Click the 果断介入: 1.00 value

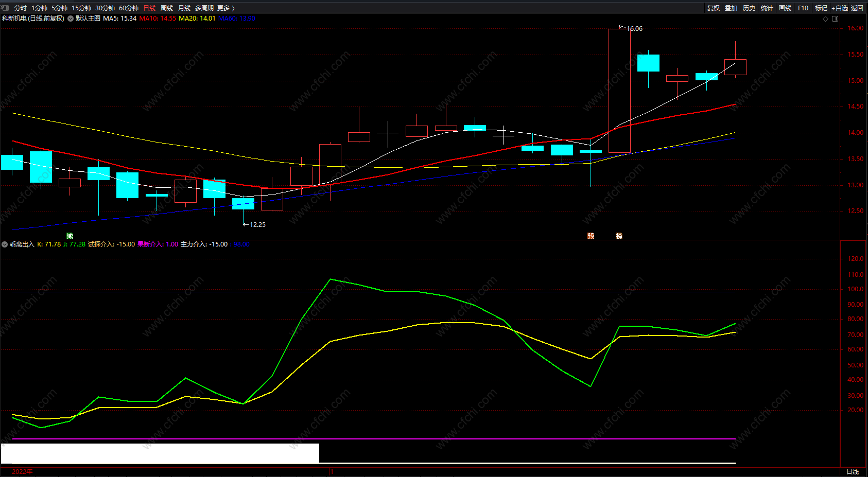pyautogui.click(x=158, y=244)
